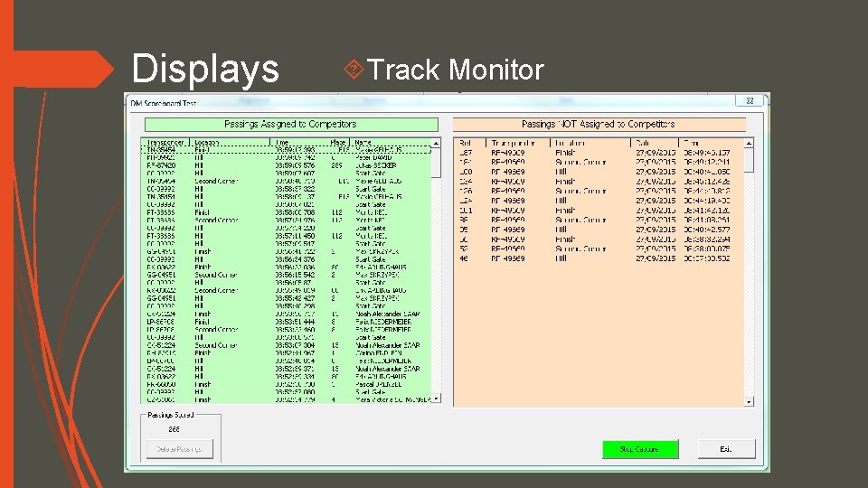868x488 pixels.
Task: Click the Passings NOT Assigned to Competitors header
Action: (x=599, y=124)
